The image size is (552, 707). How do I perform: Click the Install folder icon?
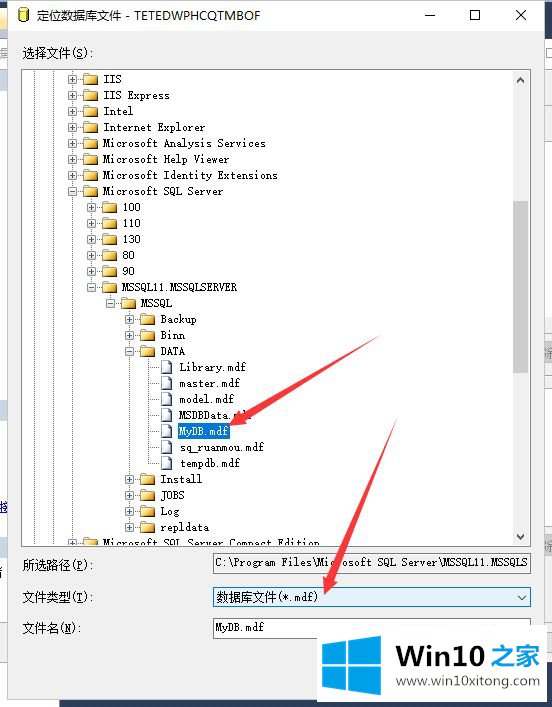147,479
